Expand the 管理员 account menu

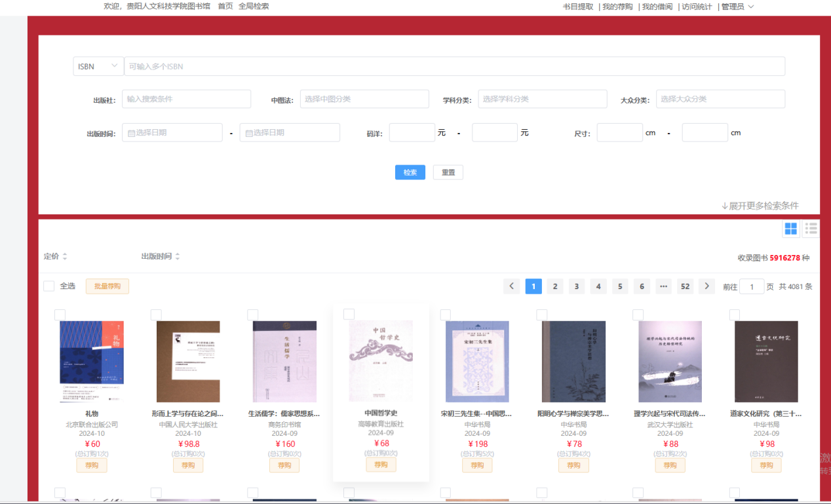pos(737,7)
